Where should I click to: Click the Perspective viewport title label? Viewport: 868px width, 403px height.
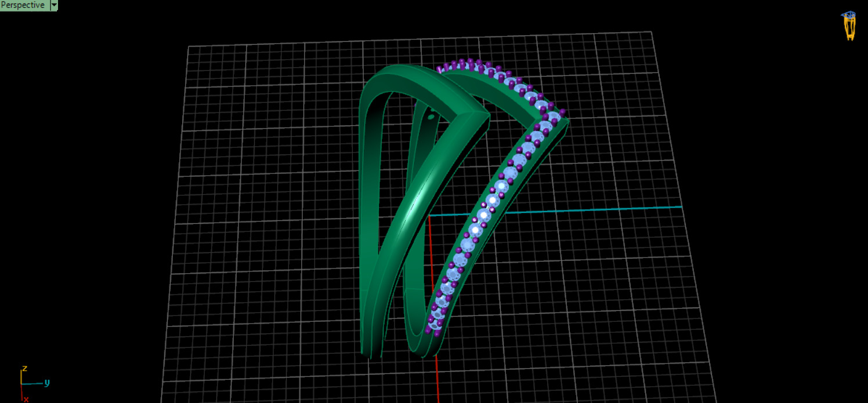click(23, 5)
